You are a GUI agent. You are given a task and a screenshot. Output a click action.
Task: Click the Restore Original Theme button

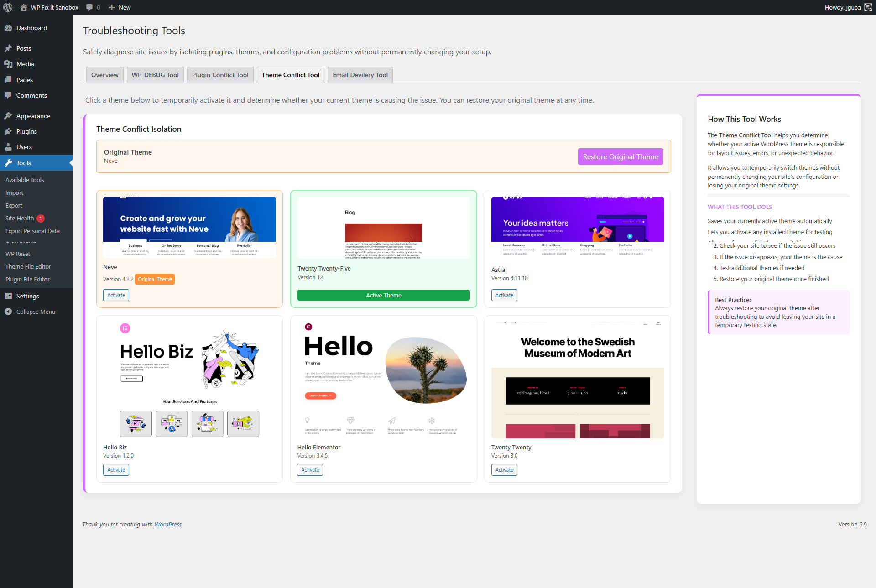620,156
